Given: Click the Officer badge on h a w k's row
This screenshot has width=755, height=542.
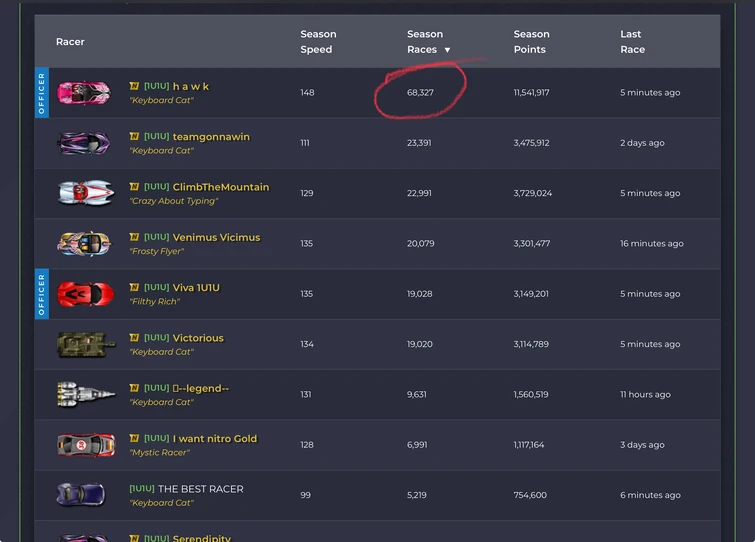Looking at the screenshot, I should click(42, 93).
